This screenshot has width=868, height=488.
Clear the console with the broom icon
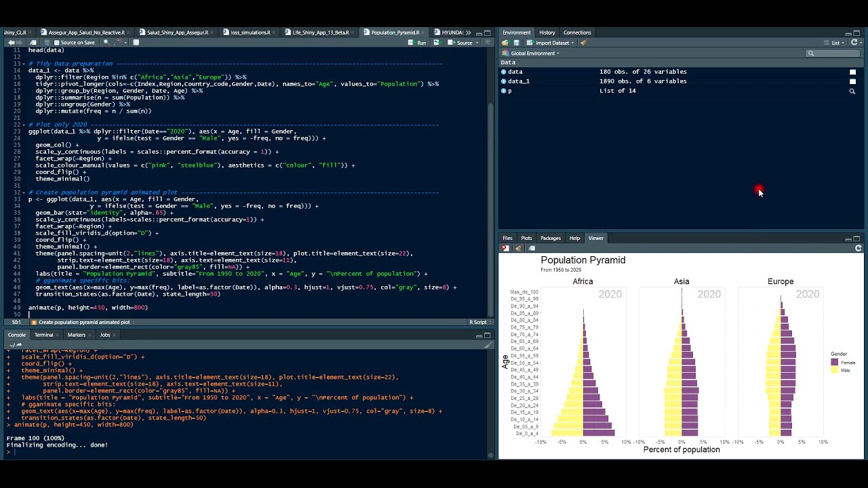[488, 345]
